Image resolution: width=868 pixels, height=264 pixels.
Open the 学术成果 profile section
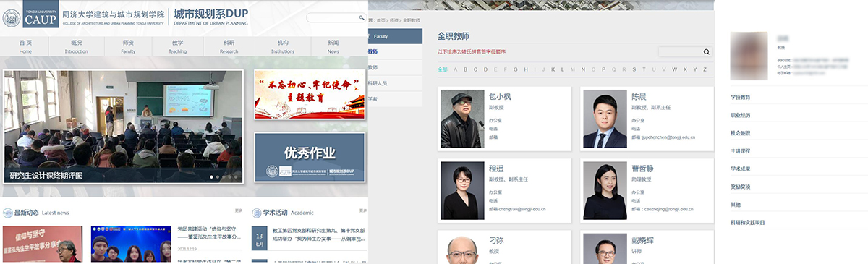740,169
